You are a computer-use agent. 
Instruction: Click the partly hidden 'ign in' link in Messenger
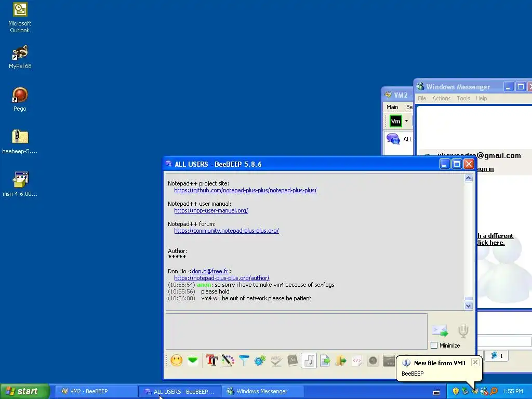tap(486, 169)
